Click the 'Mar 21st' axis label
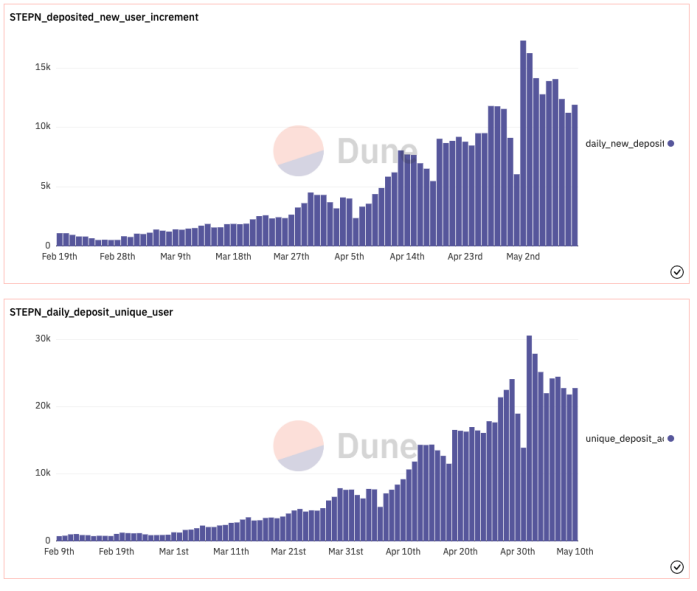This screenshot has width=697, height=591. coord(288,552)
